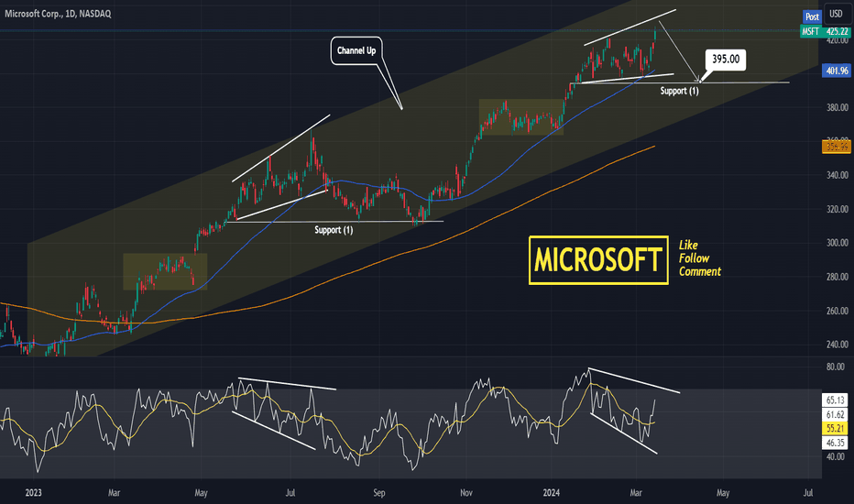854x504 pixels.
Task: Click the 340.00 price axis label
Action: click(838, 175)
